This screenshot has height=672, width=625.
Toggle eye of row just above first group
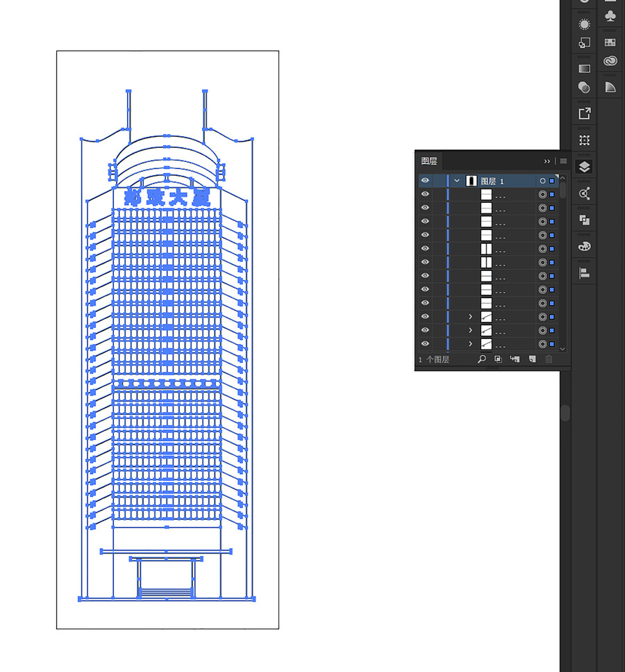point(425,302)
